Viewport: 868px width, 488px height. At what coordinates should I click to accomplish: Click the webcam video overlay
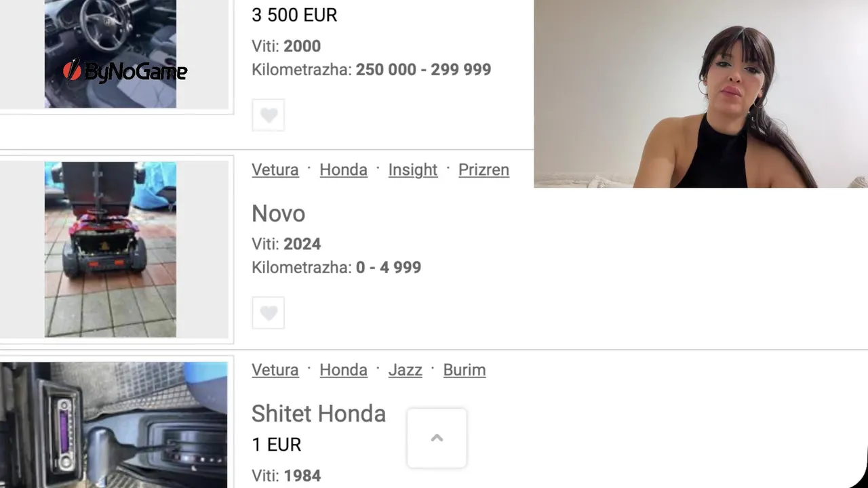pos(701,94)
